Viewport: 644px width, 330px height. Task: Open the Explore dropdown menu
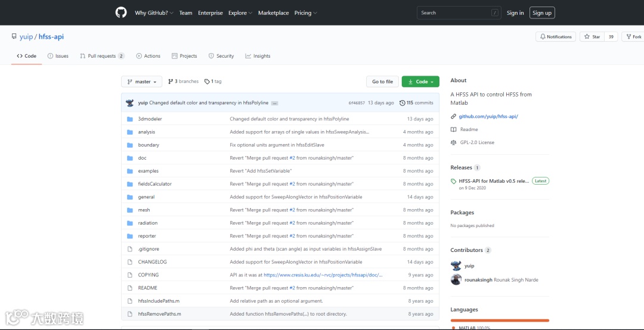pyautogui.click(x=240, y=13)
